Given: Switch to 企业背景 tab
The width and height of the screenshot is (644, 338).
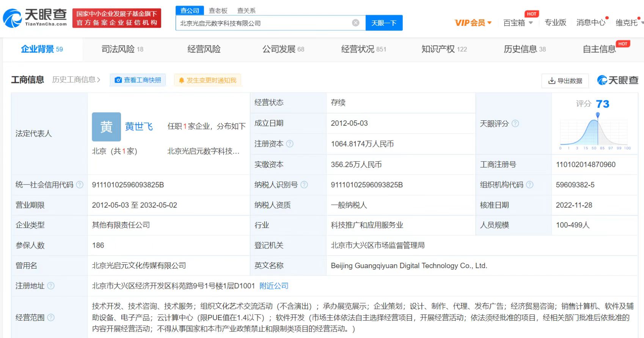Looking at the screenshot, I should click(42, 49).
